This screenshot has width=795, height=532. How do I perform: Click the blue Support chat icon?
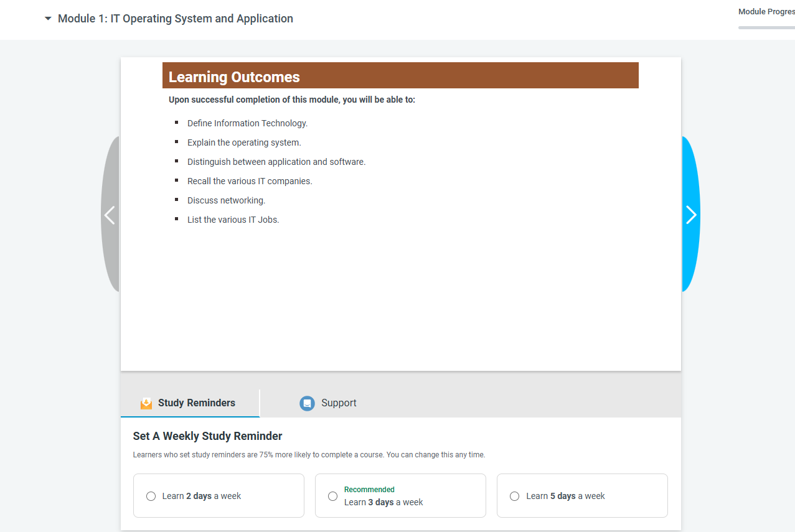[x=307, y=403]
